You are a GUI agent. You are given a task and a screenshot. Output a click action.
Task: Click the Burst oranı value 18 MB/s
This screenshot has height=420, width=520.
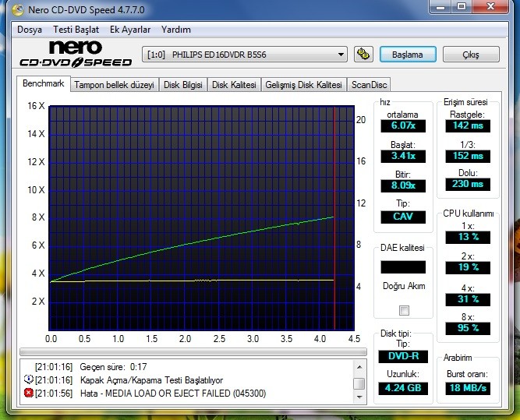click(x=468, y=388)
